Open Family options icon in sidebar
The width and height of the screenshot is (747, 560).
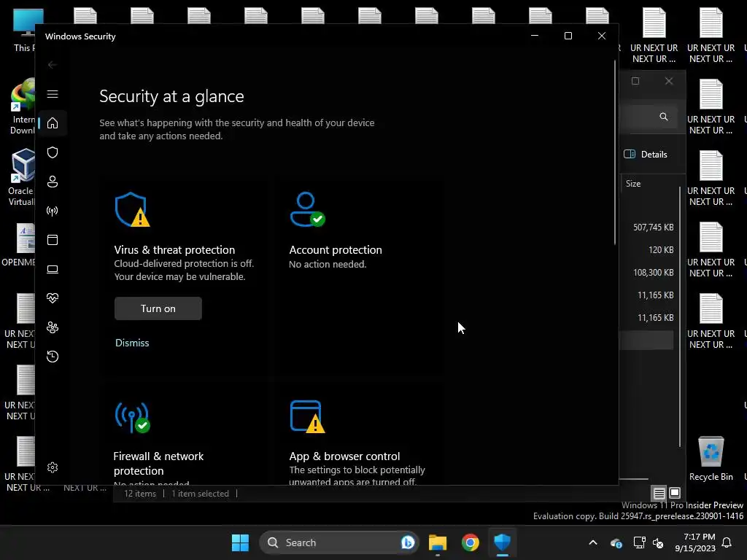pyautogui.click(x=53, y=327)
